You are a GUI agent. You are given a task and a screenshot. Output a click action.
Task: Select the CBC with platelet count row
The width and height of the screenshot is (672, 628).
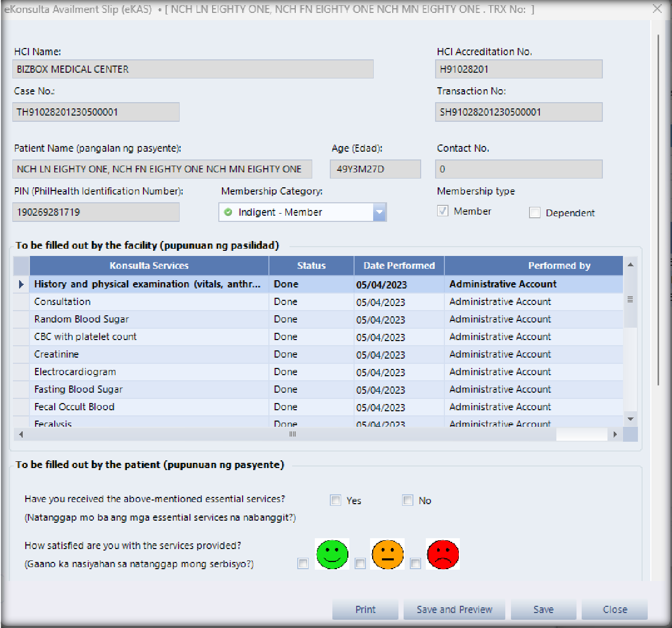pyautogui.click(x=85, y=337)
